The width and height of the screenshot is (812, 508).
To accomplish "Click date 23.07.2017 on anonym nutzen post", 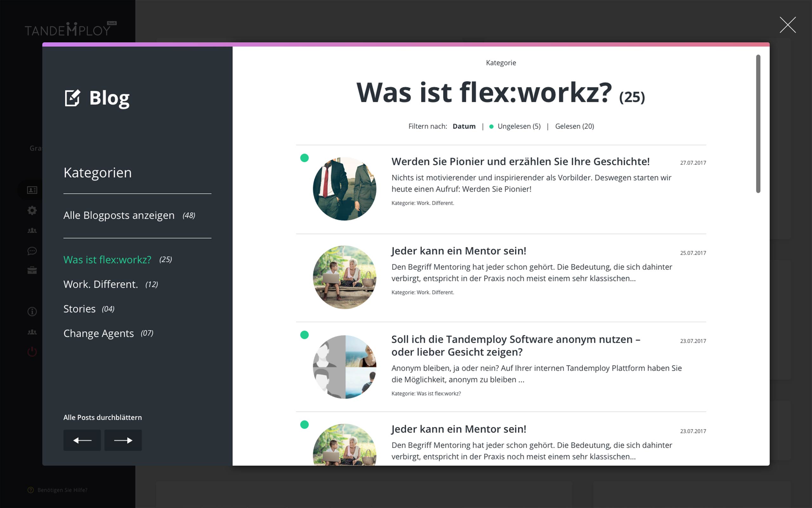I will pyautogui.click(x=693, y=341).
